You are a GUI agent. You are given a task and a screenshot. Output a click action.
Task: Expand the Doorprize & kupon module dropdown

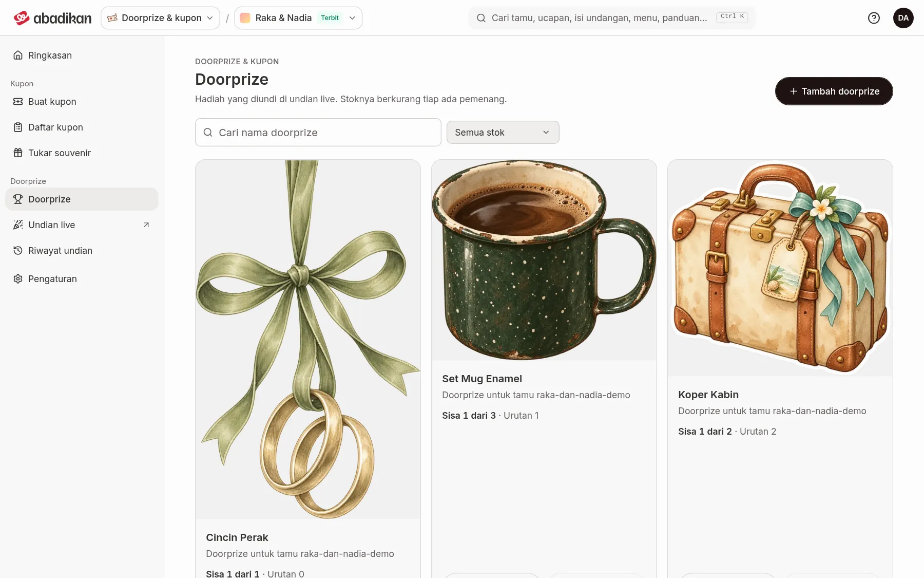[x=160, y=18]
